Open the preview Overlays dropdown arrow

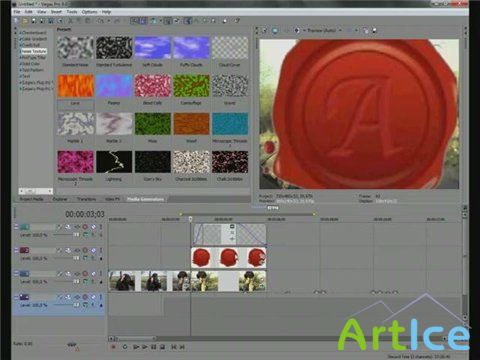[x=356, y=30]
